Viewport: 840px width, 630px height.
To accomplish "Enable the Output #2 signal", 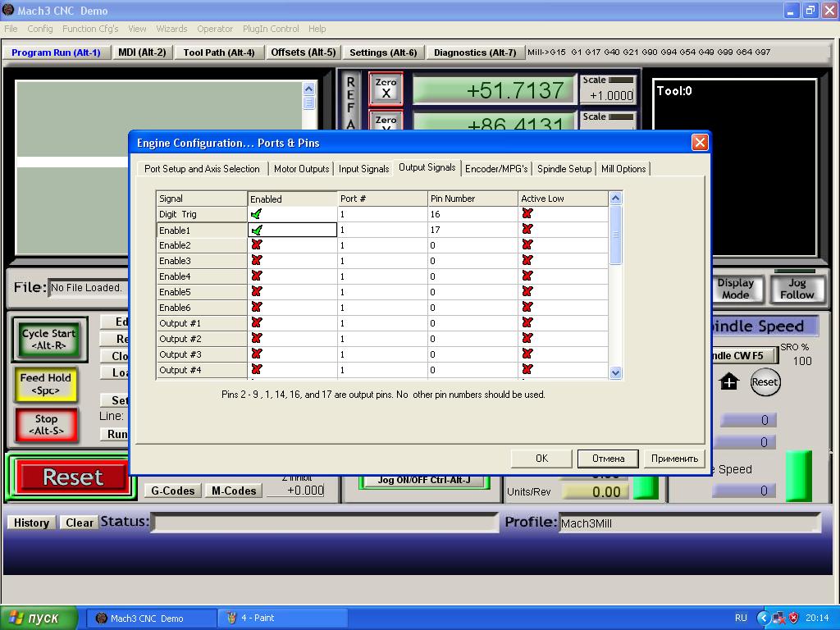I will click(257, 338).
